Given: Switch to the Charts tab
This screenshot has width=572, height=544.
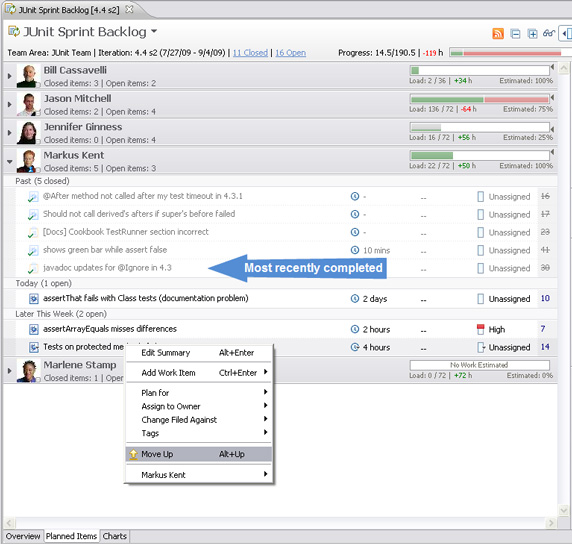Looking at the screenshot, I should [115, 536].
